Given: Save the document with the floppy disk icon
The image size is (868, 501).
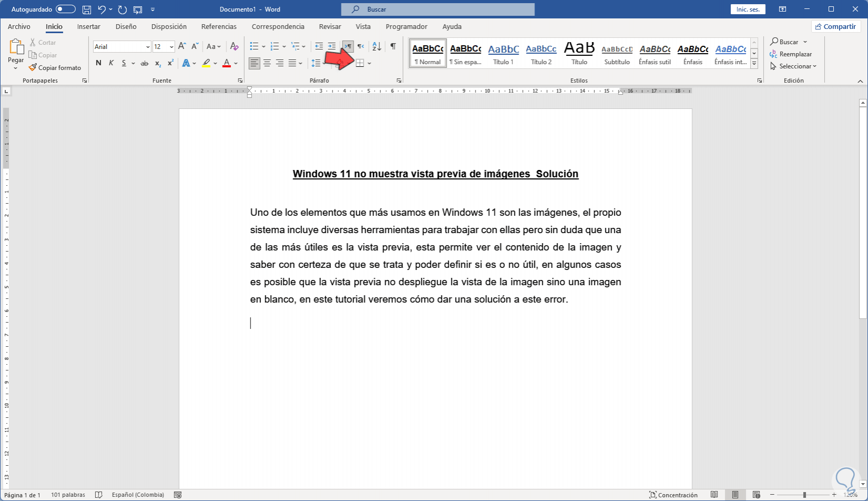Looking at the screenshot, I should [87, 9].
